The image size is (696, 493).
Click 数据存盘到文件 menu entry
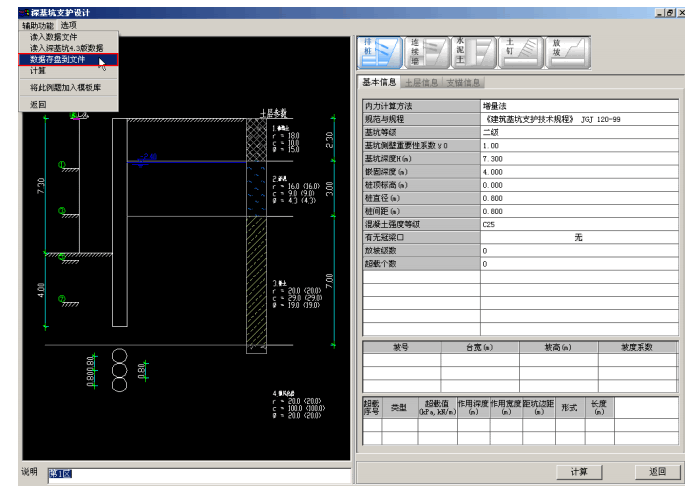[x=57, y=59]
